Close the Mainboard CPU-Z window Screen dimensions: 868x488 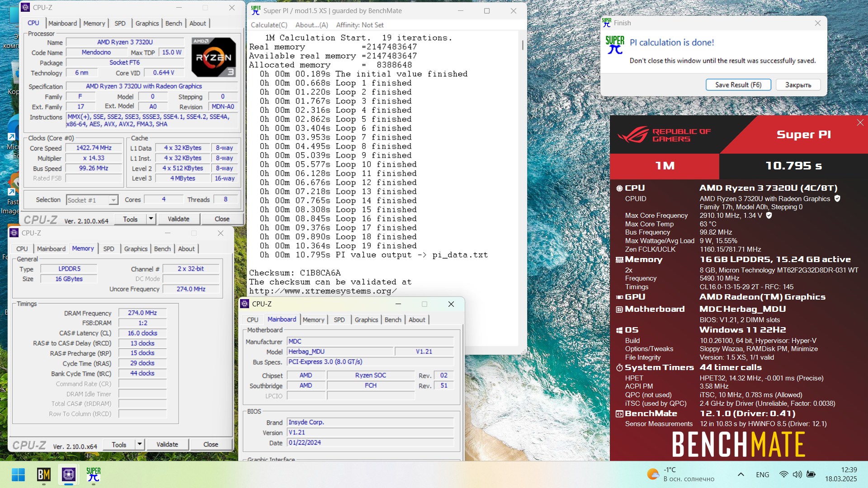click(451, 304)
